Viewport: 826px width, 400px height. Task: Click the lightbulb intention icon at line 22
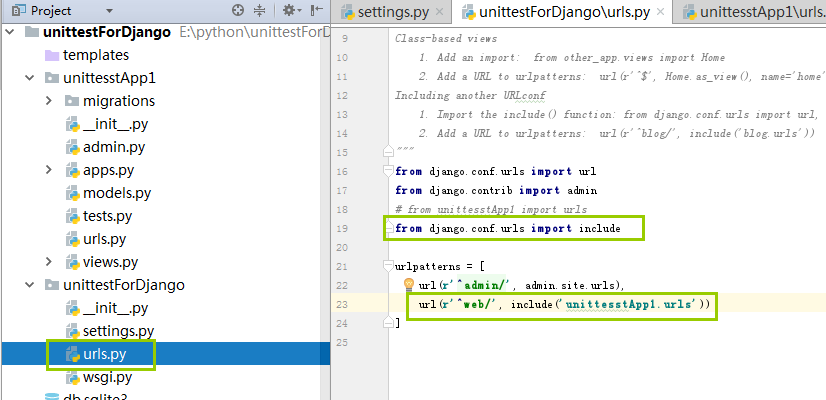click(x=409, y=285)
